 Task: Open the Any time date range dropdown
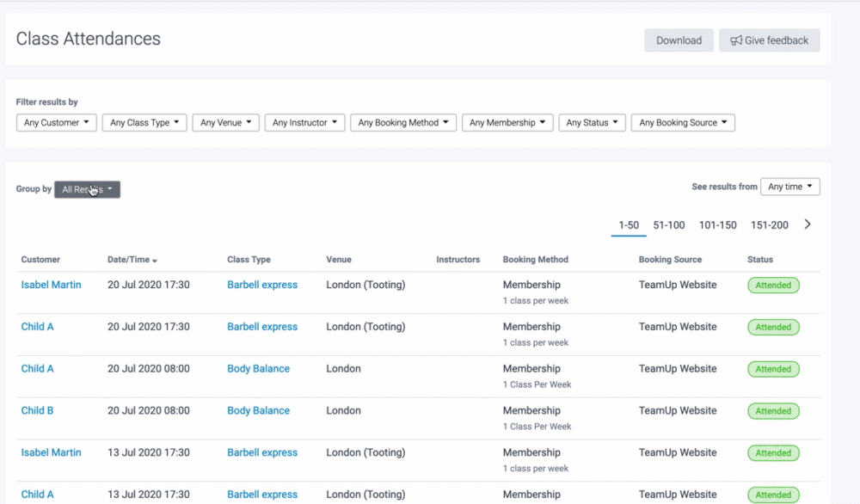(x=789, y=187)
